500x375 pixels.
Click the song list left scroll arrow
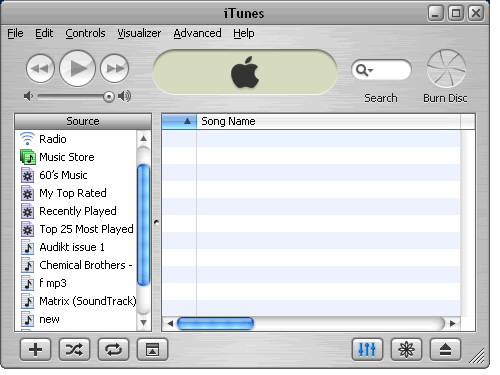(x=170, y=323)
